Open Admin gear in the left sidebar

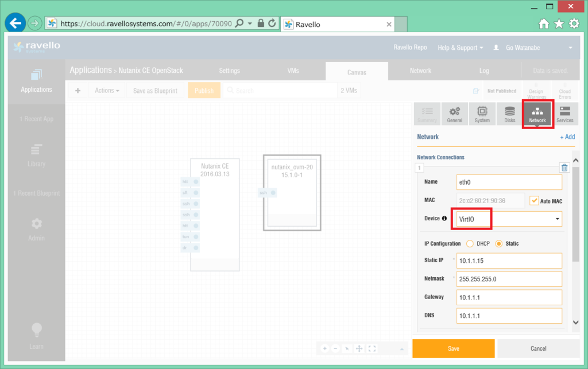click(36, 230)
